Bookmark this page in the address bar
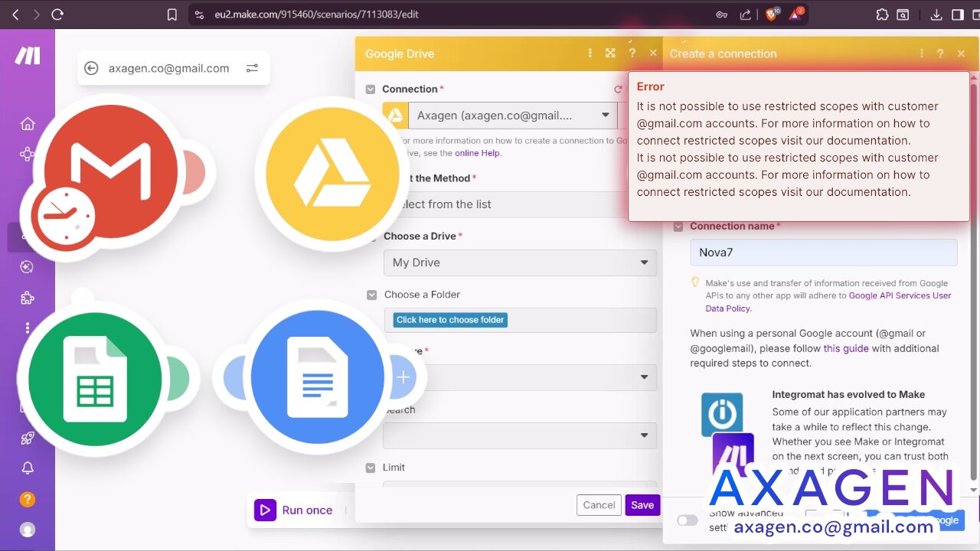The image size is (980, 551). (172, 15)
